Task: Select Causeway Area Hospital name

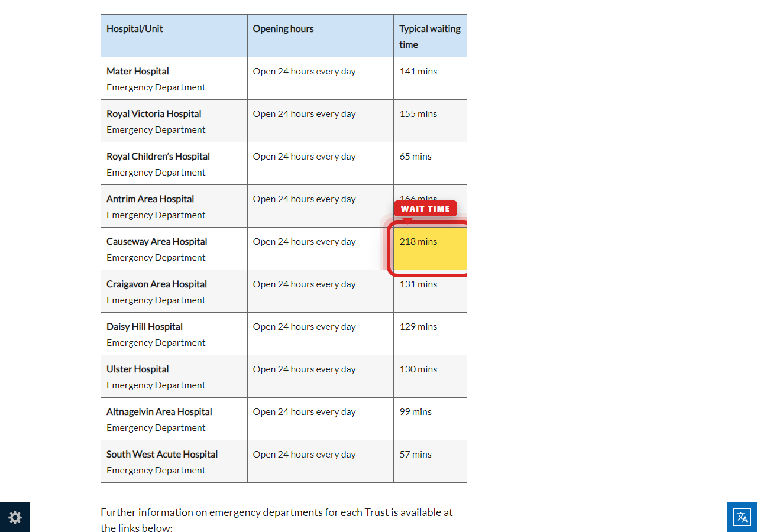Action: pos(157,241)
